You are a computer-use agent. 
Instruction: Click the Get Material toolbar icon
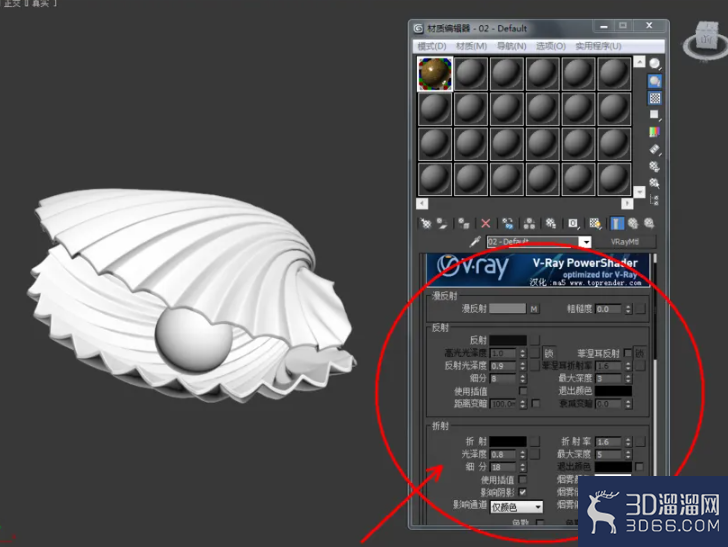pyautogui.click(x=425, y=224)
